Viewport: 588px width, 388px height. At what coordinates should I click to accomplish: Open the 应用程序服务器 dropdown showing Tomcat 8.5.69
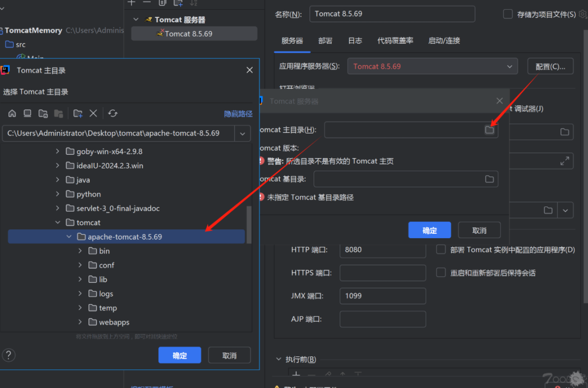[432, 66]
